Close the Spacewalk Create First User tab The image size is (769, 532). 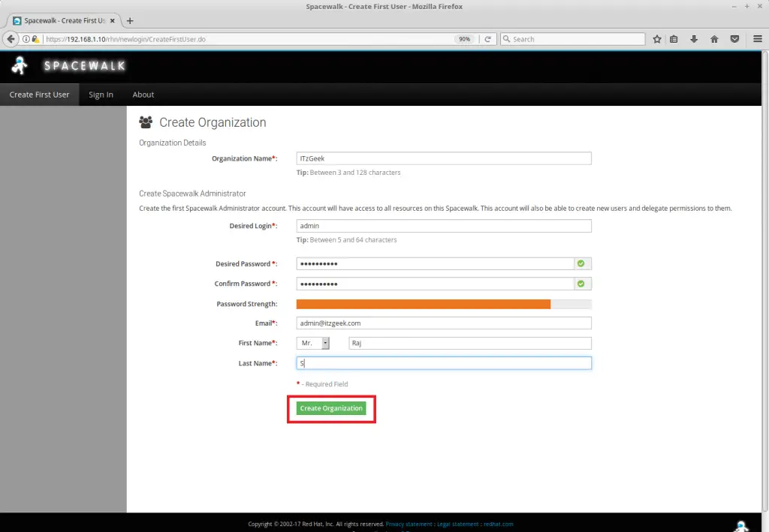coord(113,20)
